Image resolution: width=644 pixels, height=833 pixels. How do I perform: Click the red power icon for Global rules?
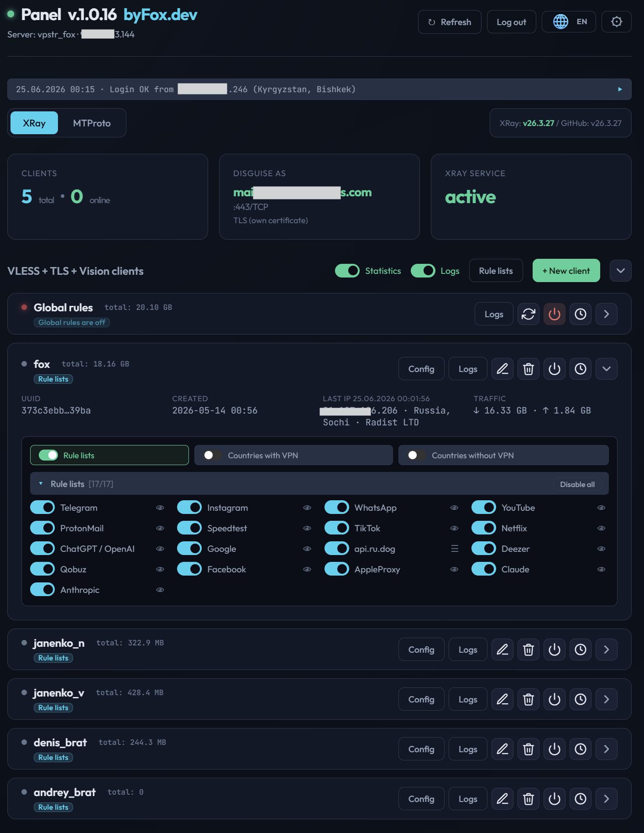click(x=554, y=314)
